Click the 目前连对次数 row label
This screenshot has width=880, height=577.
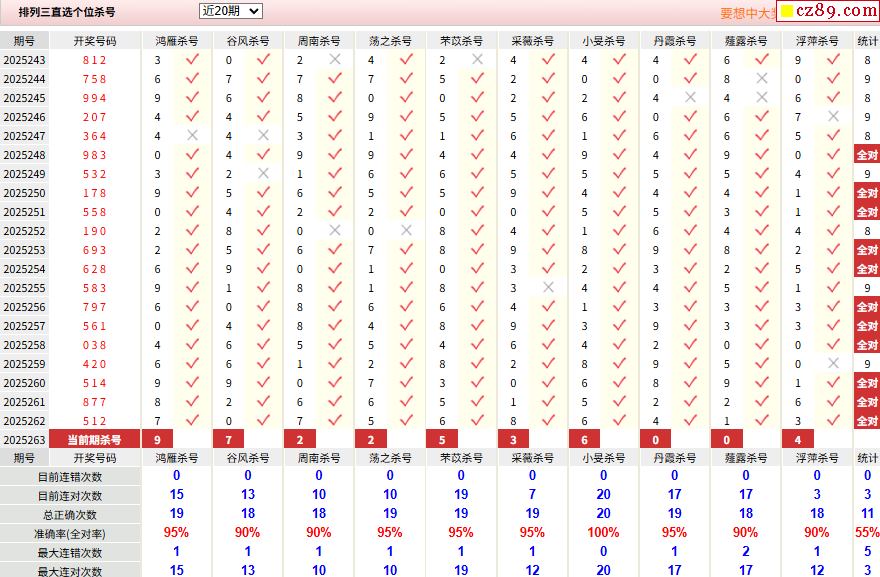pos(70,496)
